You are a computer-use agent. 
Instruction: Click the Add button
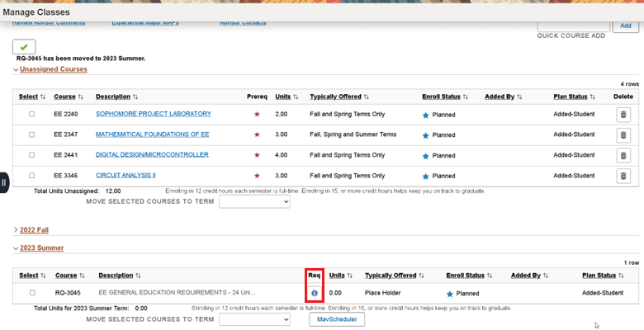626,26
